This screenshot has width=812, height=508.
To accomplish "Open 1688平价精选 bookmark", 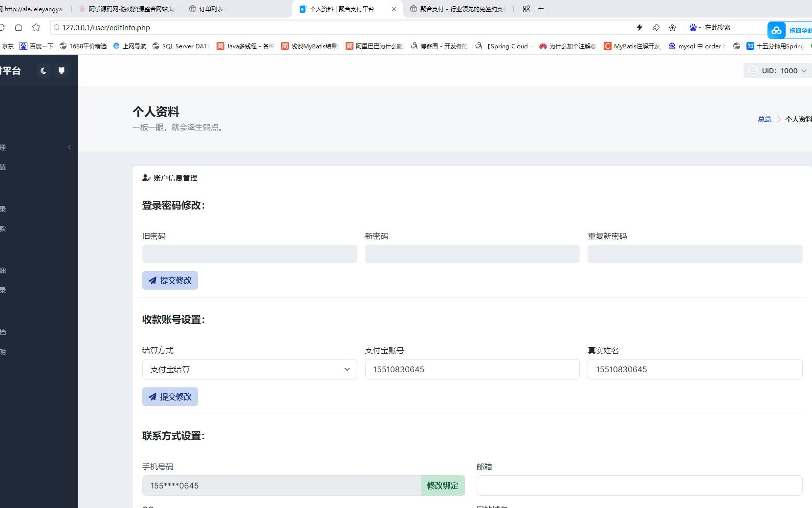I will pyautogui.click(x=83, y=46).
